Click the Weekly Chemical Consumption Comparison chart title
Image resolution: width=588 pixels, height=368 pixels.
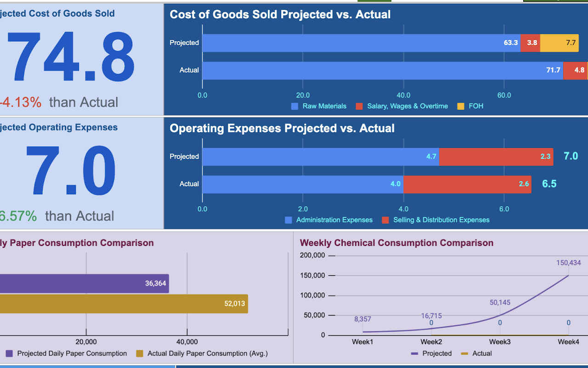[x=396, y=243]
